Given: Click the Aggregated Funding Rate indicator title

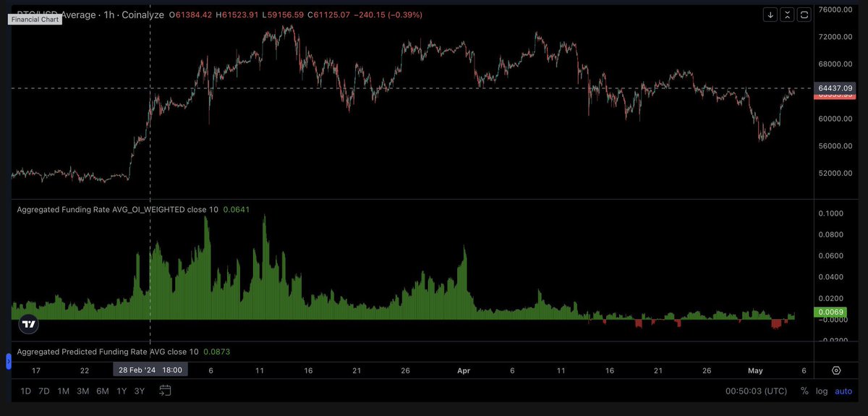Looking at the screenshot, I should click(x=117, y=210).
